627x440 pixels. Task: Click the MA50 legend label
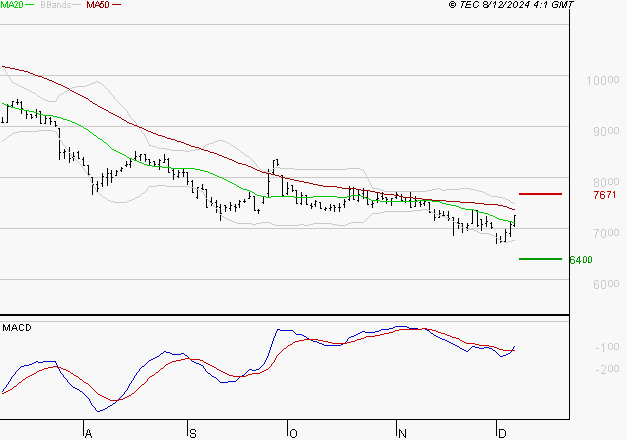pos(98,6)
